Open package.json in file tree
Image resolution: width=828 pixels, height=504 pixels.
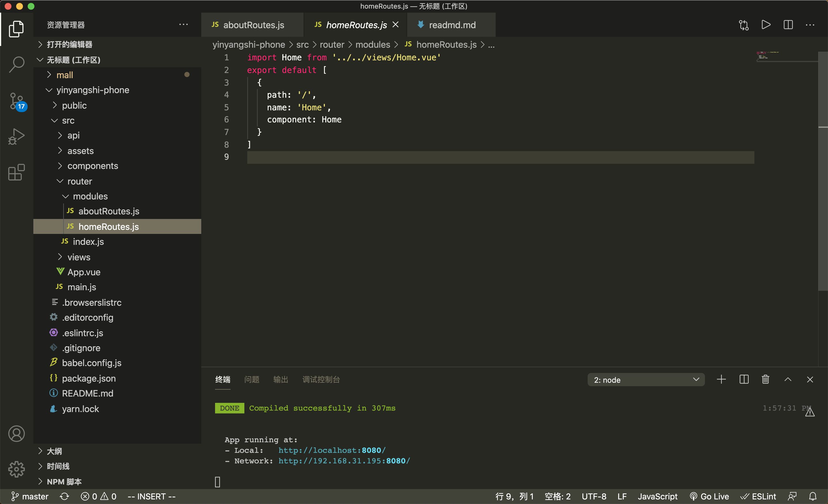click(x=117, y=378)
